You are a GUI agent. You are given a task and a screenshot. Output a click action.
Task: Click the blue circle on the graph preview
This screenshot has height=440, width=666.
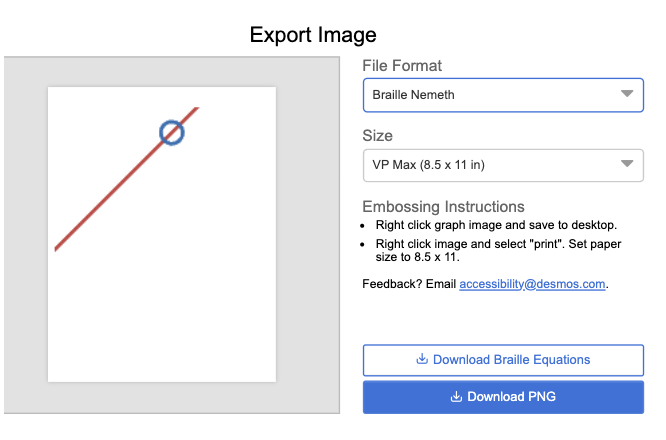(x=172, y=132)
